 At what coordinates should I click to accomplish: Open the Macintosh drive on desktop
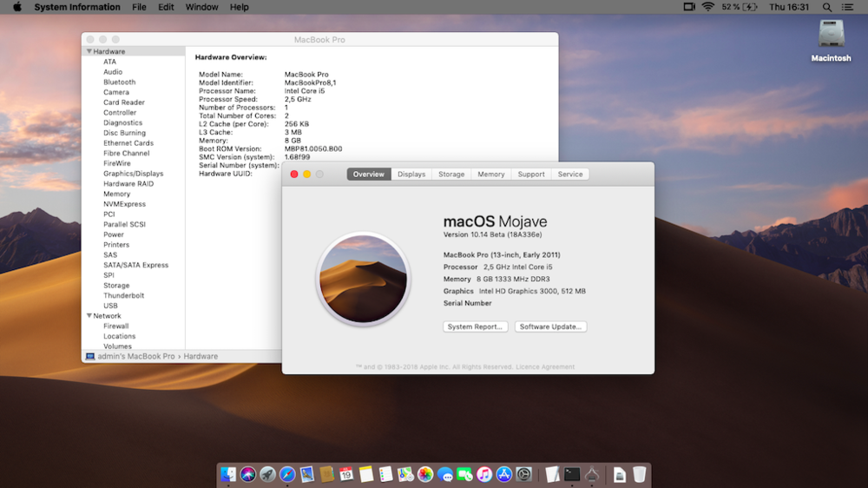point(832,41)
